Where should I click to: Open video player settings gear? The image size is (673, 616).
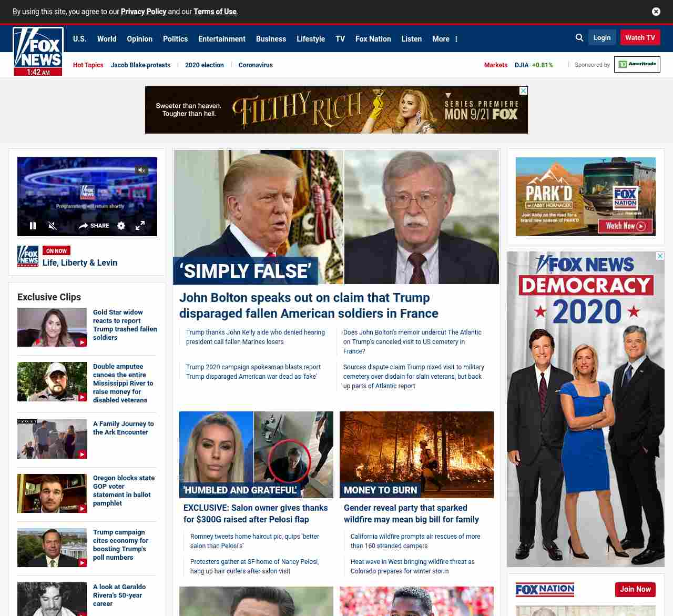click(121, 226)
